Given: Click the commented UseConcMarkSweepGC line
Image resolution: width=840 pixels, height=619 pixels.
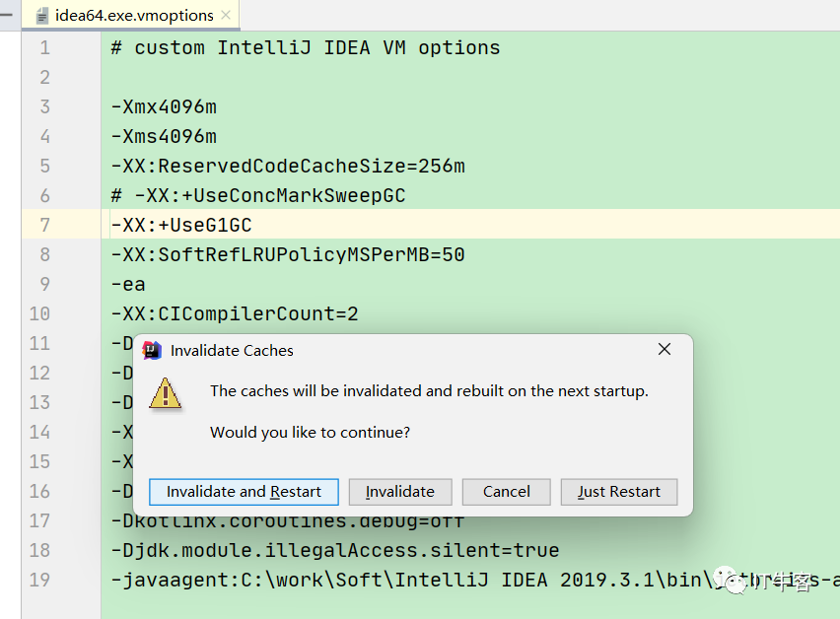Looking at the screenshot, I should click(258, 195).
